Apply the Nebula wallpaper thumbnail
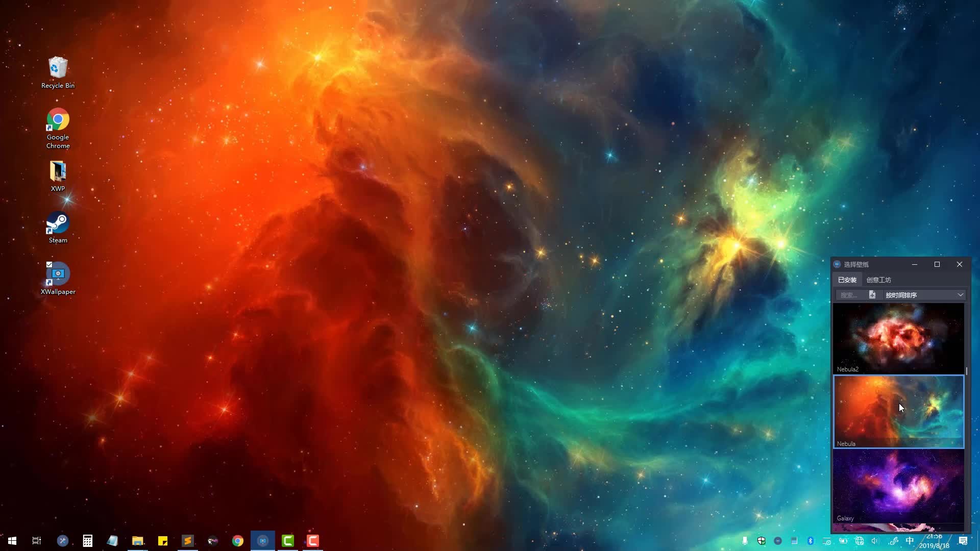 898,411
